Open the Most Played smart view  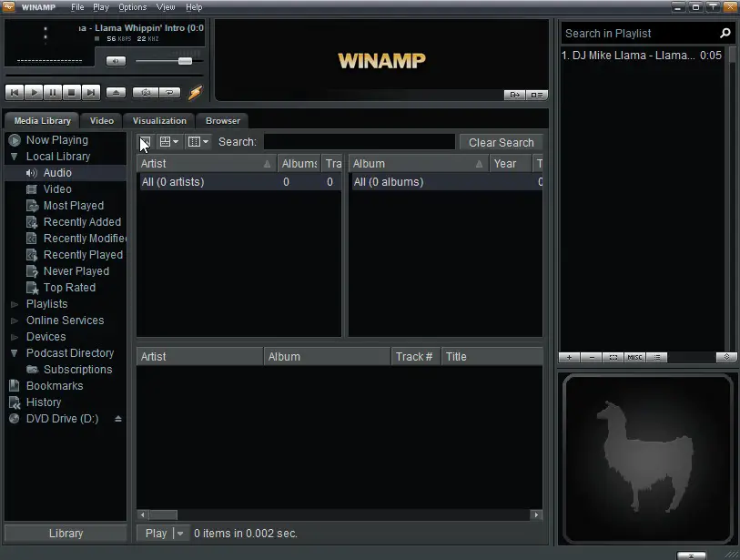(74, 206)
